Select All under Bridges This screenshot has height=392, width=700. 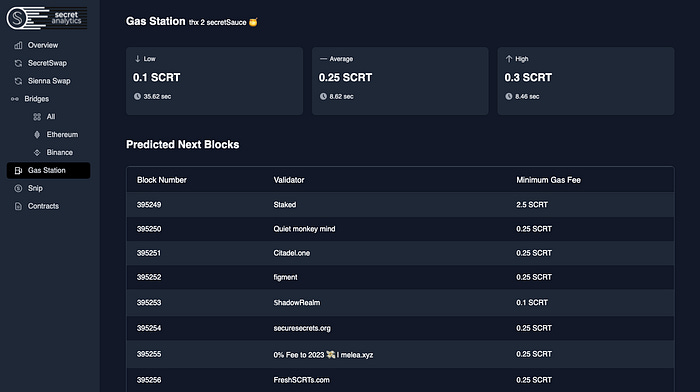51,117
